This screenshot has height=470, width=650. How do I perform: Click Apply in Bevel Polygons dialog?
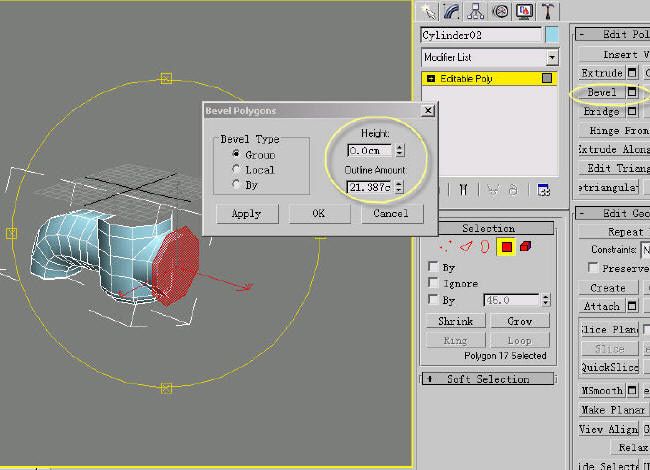tap(247, 213)
